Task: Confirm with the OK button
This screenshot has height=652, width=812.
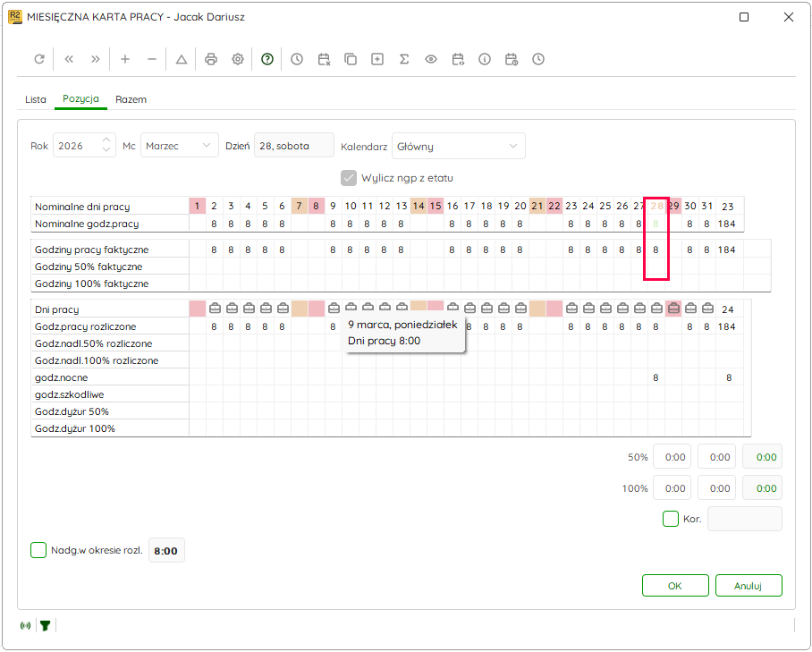Action: point(675,586)
